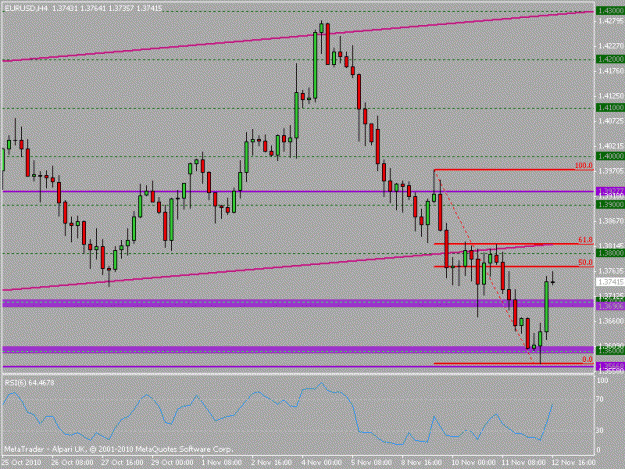Image resolution: width=625 pixels, height=469 pixels.
Task: Click the 1.40000 green price label
Action: tap(610, 156)
